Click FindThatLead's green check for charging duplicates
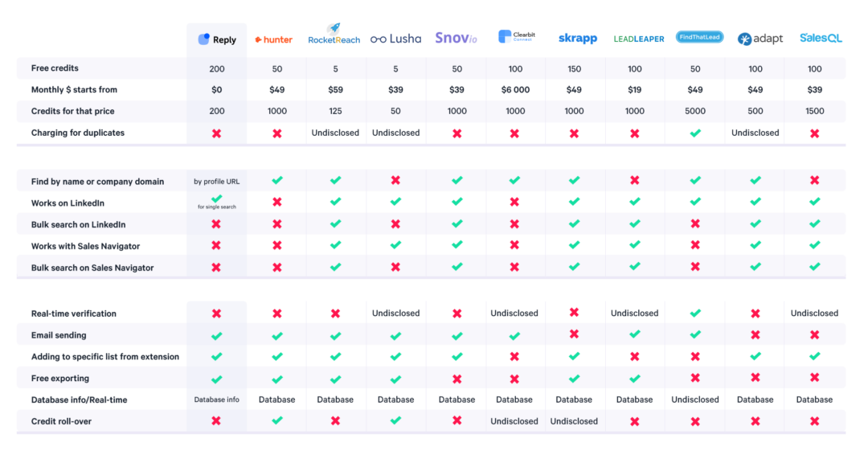 pyautogui.click(x=695, y=133)
